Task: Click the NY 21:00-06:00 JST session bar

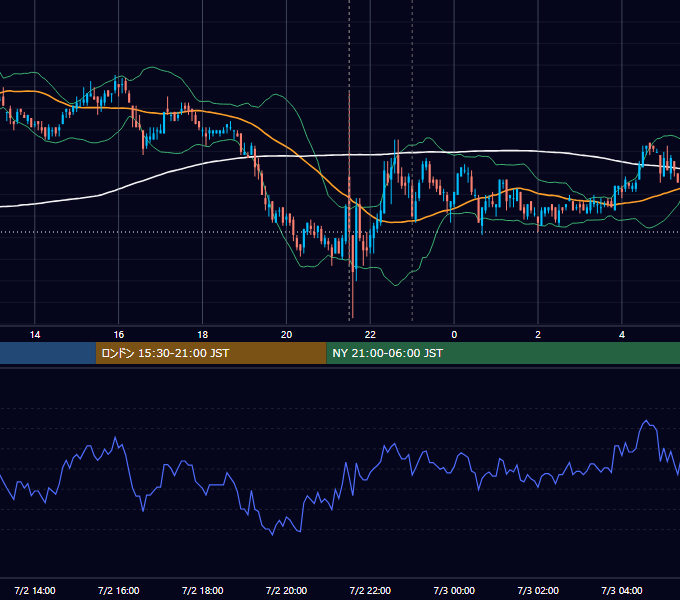Action: pos(503,353)
